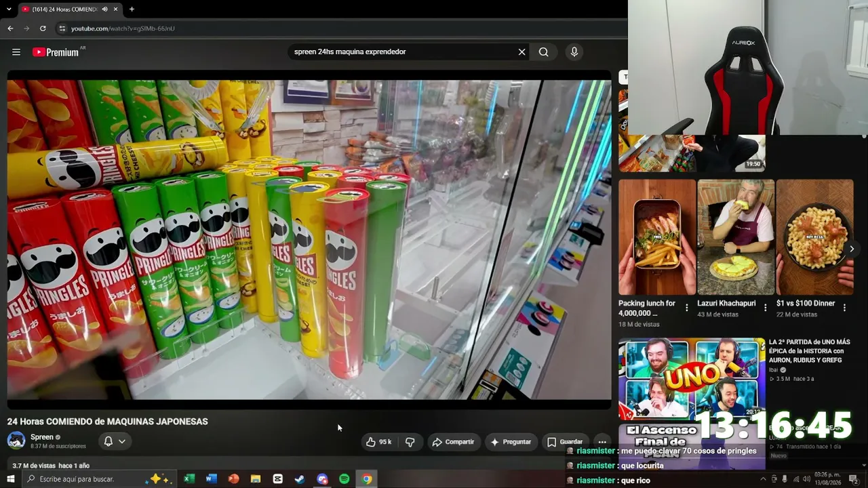Clear the YouTube search query
868x488 pixels.
point(521,52)
